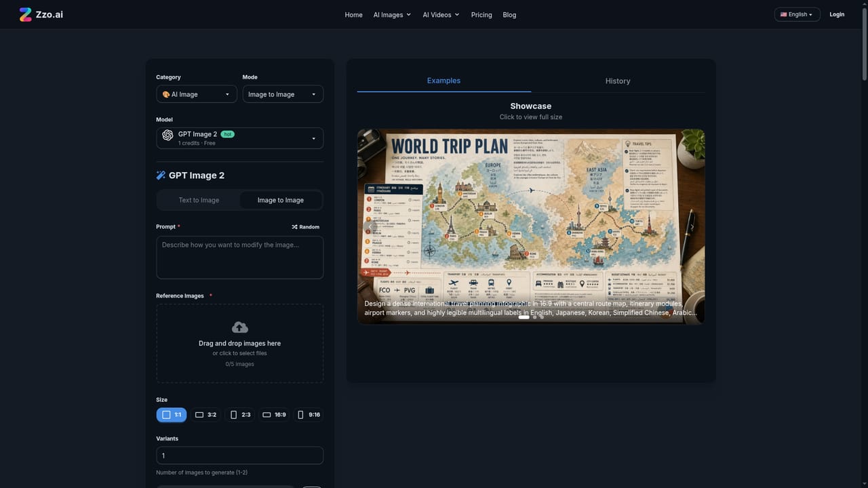Click the Login button
The image size is (868, 488).
pyautogui.click(x=837, y=14)
